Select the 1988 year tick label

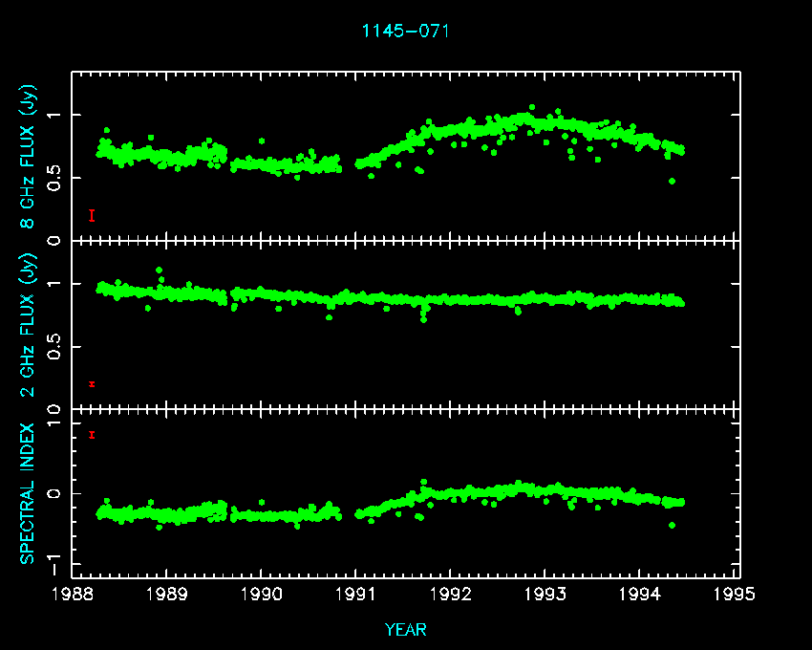[x=73, y=595]
